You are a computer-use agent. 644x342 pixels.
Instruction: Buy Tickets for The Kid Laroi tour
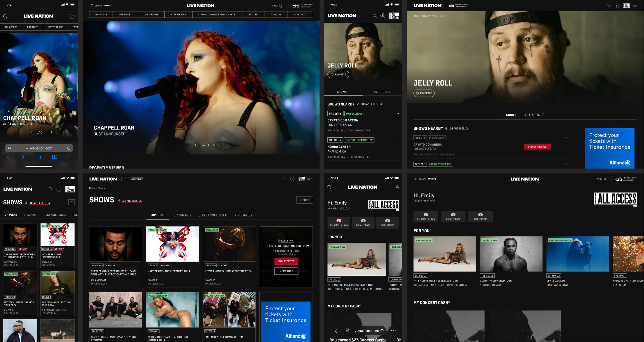[286, 261]
